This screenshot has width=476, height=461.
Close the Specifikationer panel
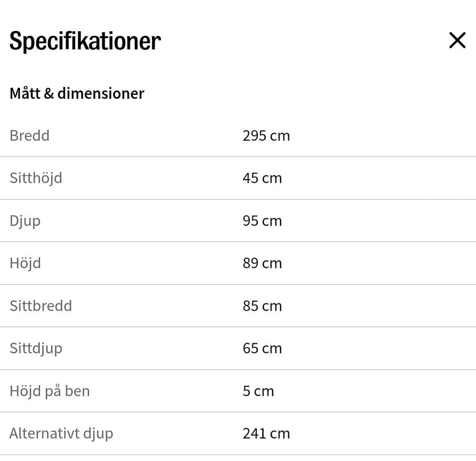click(x=457, y=40)
